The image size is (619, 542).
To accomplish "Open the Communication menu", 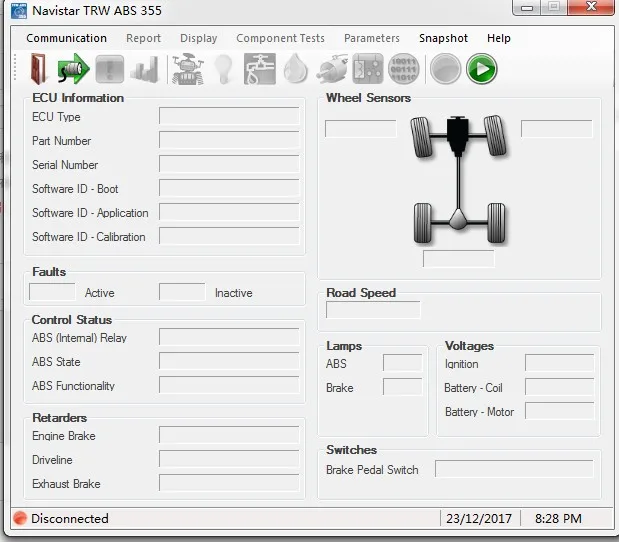I will [x=66, y=38].
